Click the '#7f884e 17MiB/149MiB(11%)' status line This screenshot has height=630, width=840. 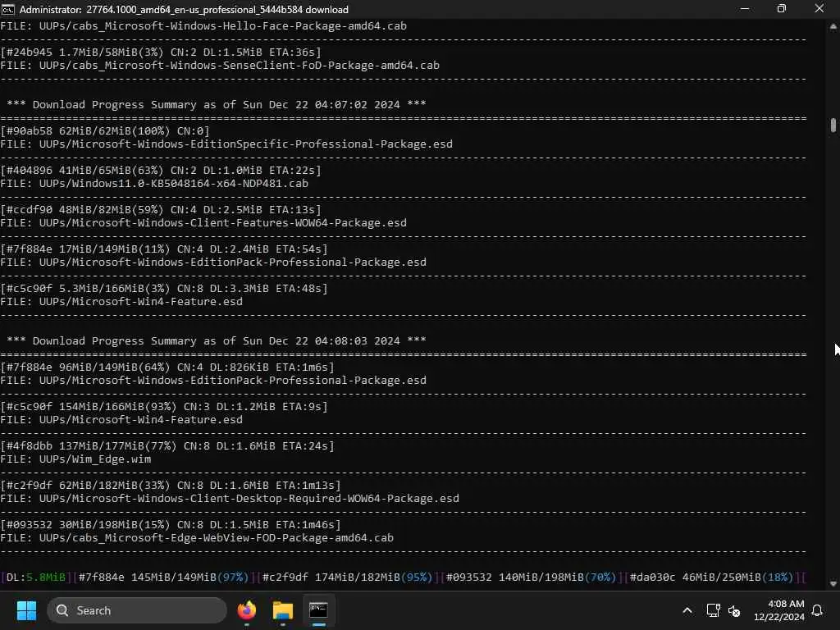click(x=164, y=249)
